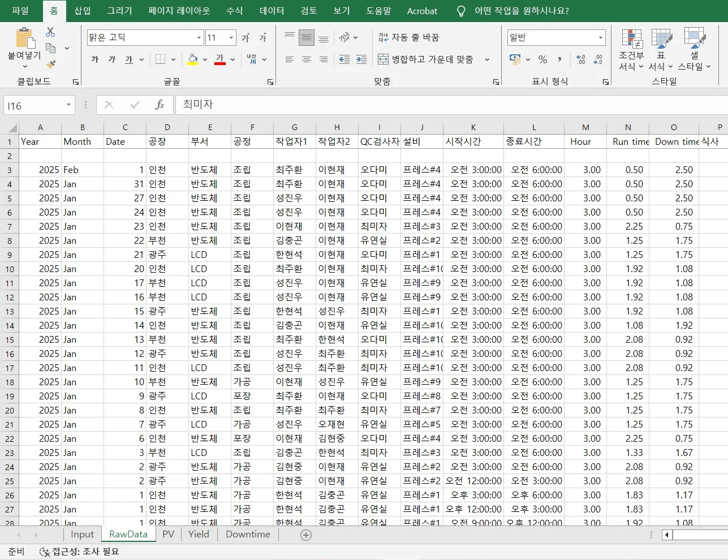Apply percent style (%)
728x560 pixels.
[543, 59]
